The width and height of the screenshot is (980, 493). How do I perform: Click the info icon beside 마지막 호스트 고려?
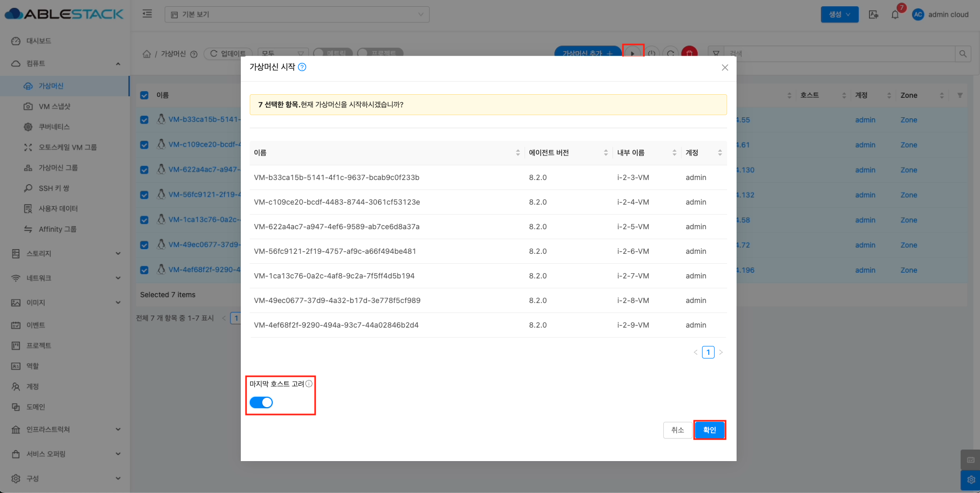coord(309,384)
